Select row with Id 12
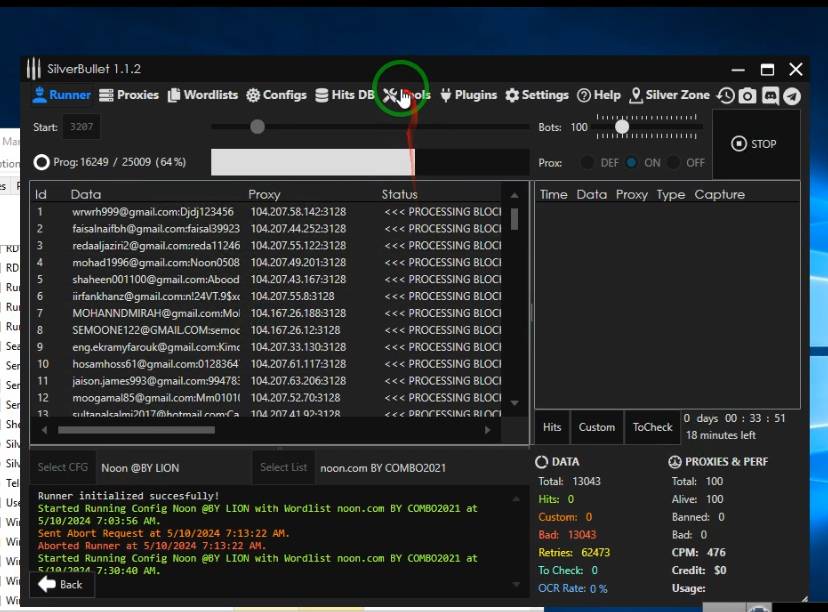Image resolution: width=828 pixels, height=612 pixels. 267,398
